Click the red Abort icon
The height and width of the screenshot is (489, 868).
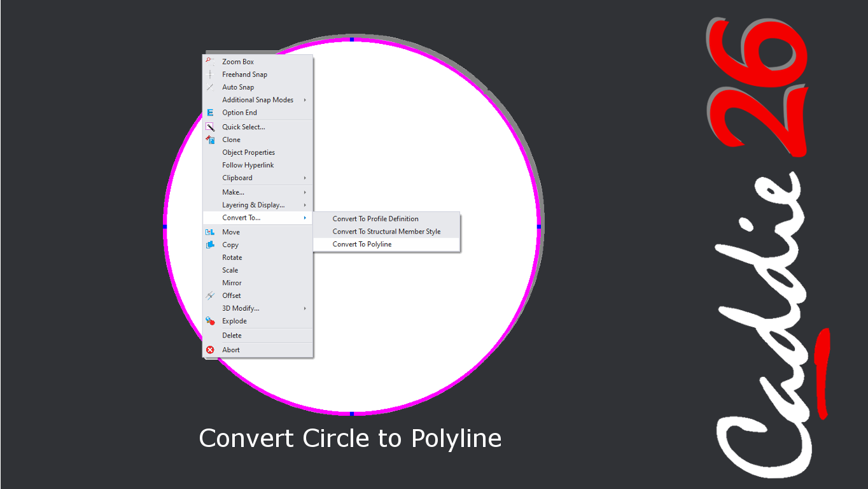point(210,350)
